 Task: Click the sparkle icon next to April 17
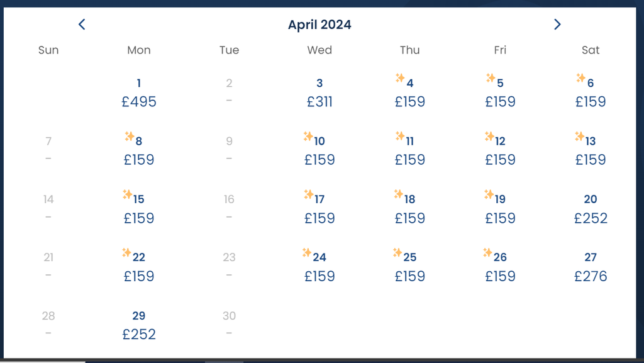click(309, 194)
